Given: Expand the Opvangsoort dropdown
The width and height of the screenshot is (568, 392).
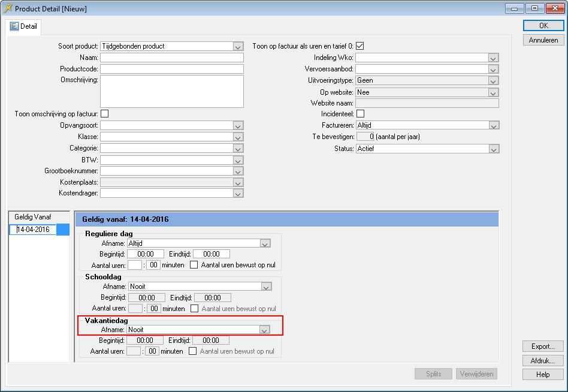Looking at the screenshot, I should point(238,126).
